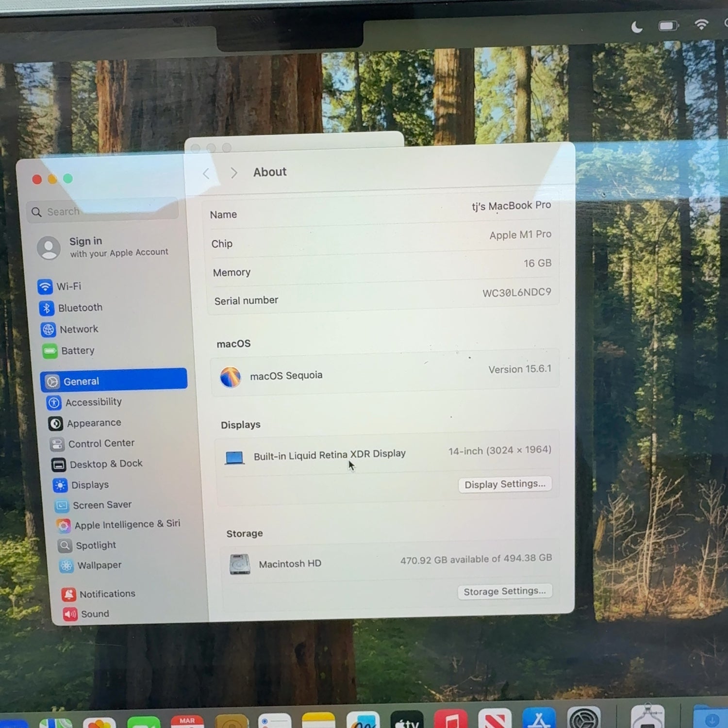This screenshot has width=728, height=728.
Task: Open Calendar showing MAR in the Dock
Action: pyautogui.click(x=187, y=721)
